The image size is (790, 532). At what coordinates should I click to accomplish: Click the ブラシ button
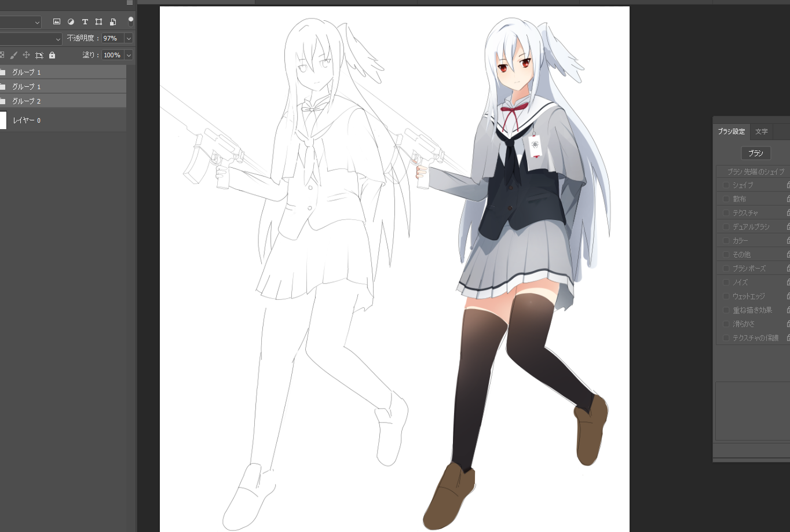pos(755,153)
